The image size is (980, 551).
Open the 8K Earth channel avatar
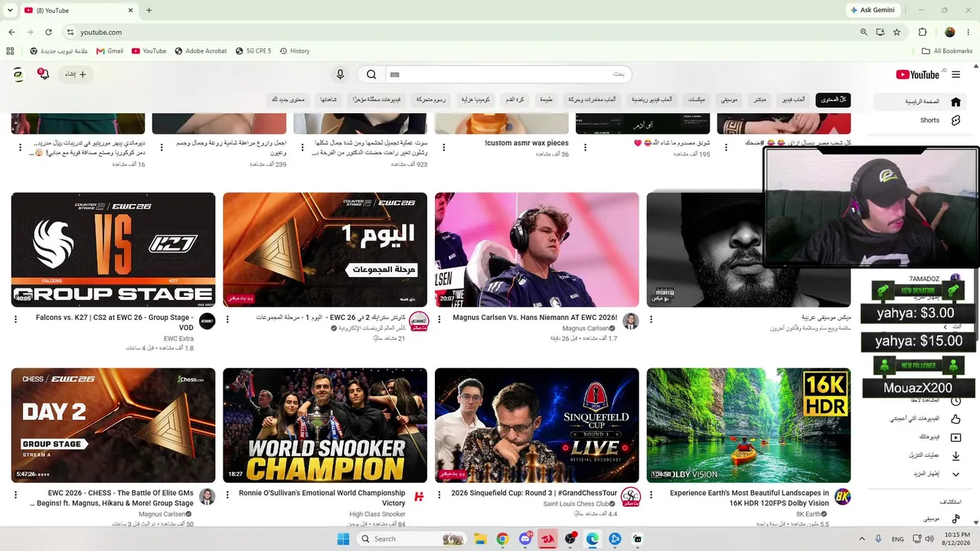tap(842, 496)
